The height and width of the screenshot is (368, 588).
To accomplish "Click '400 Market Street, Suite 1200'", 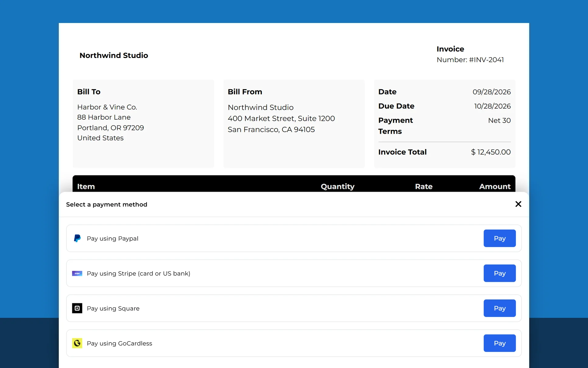I will pos(281,118).
